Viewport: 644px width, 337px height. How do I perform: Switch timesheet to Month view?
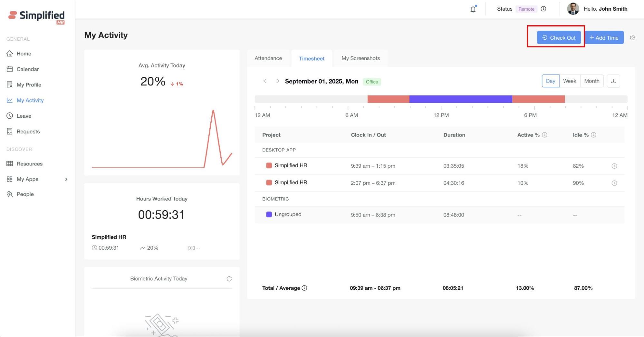pyautogui.click(x=591, y=81)
